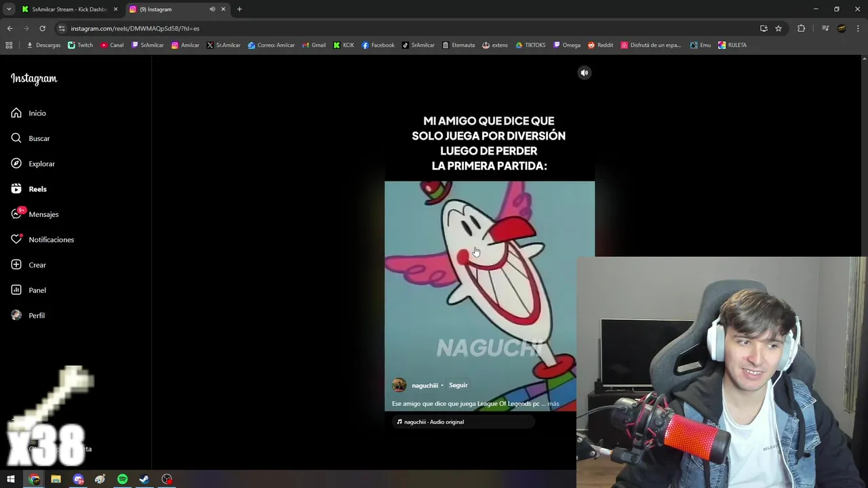Go to the Explorar page

coord(33,164)
